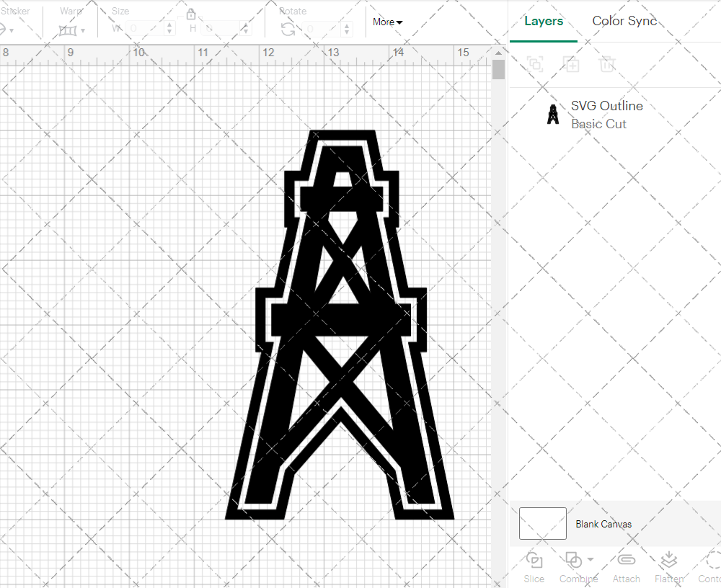The width and height of the screenshot is (721, 588).
Task: Select the SVG Outline layer name
Action: point(607,106)
